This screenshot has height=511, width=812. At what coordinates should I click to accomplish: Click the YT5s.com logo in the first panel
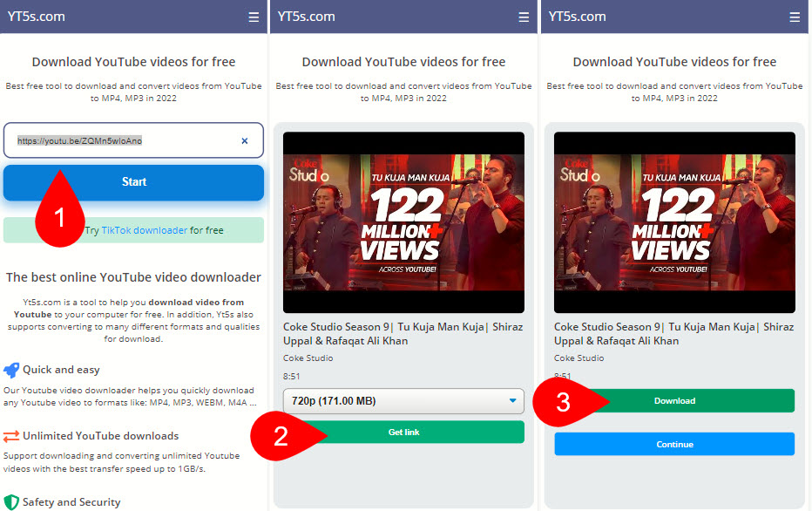(37, 17)
